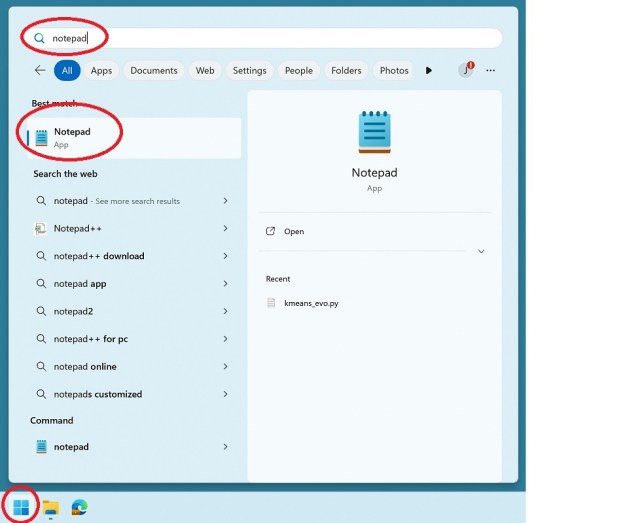
Task: Switch to the Apps filter tab
Action: [101, 71]
